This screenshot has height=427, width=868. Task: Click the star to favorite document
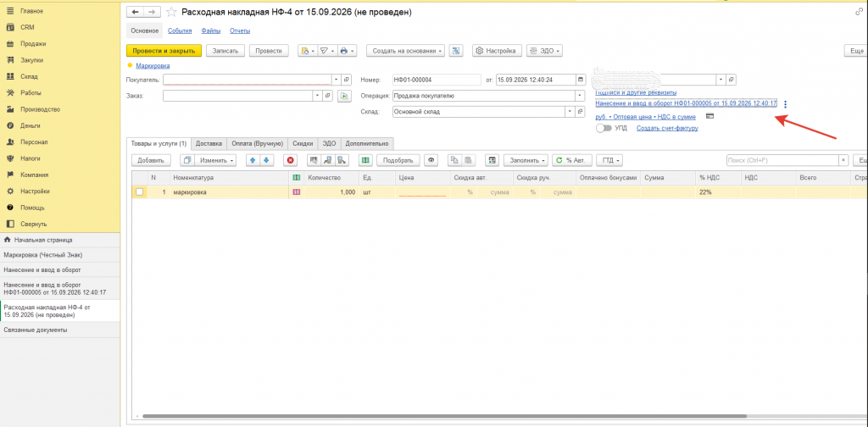[172, 12]
